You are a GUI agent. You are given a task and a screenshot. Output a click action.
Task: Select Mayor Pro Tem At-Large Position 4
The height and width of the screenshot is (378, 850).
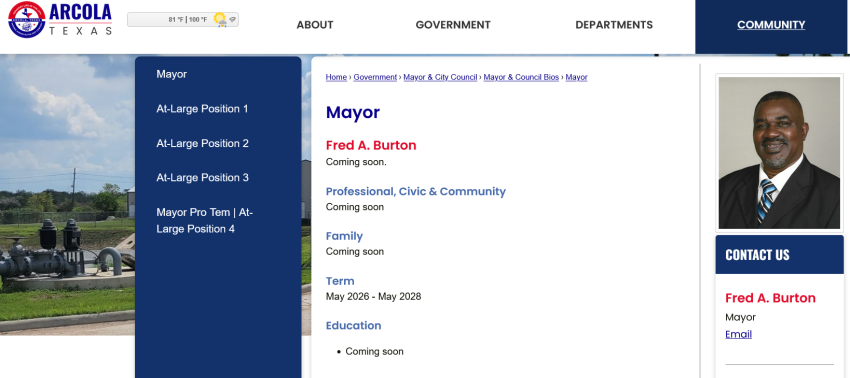tap(204, 221)
